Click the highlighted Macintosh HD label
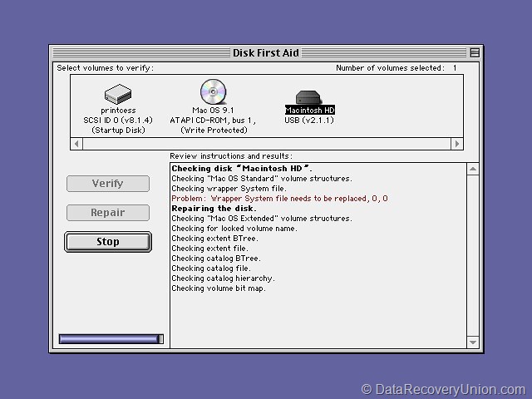 [310, 111]
